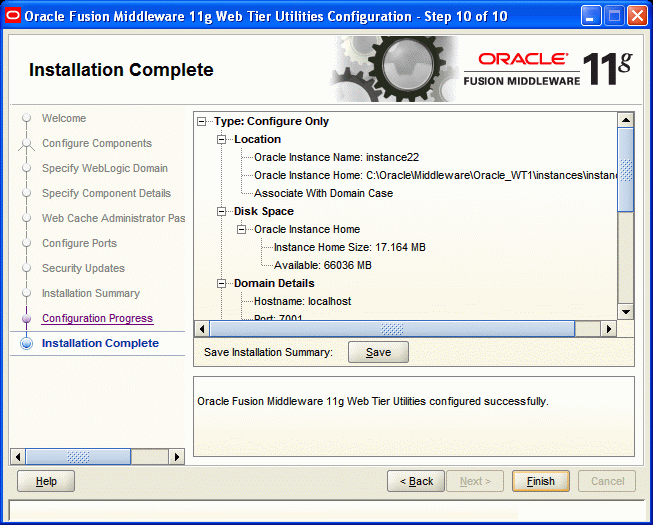This screenshot has width=653, height=525.
Task: Click the Configure Components step label
Action: tap(97, 143)
